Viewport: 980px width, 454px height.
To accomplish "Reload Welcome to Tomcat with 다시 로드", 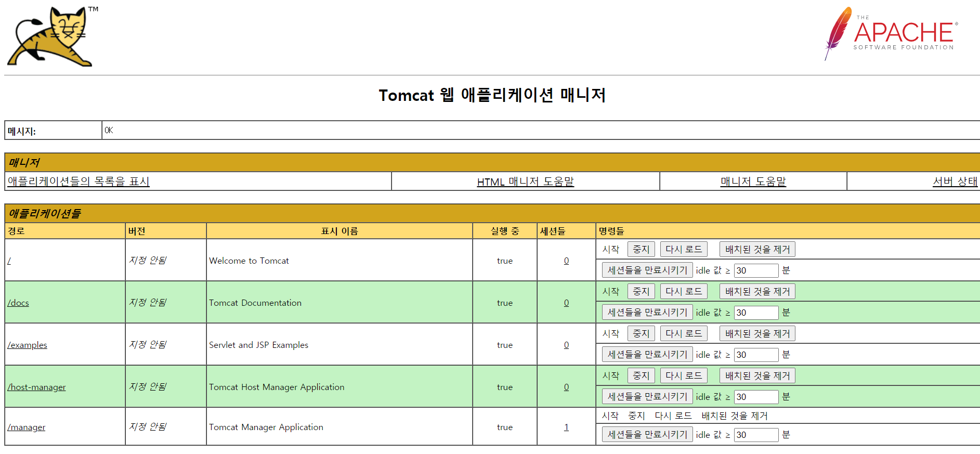I will pyautogui.click(x=684, y=250).
